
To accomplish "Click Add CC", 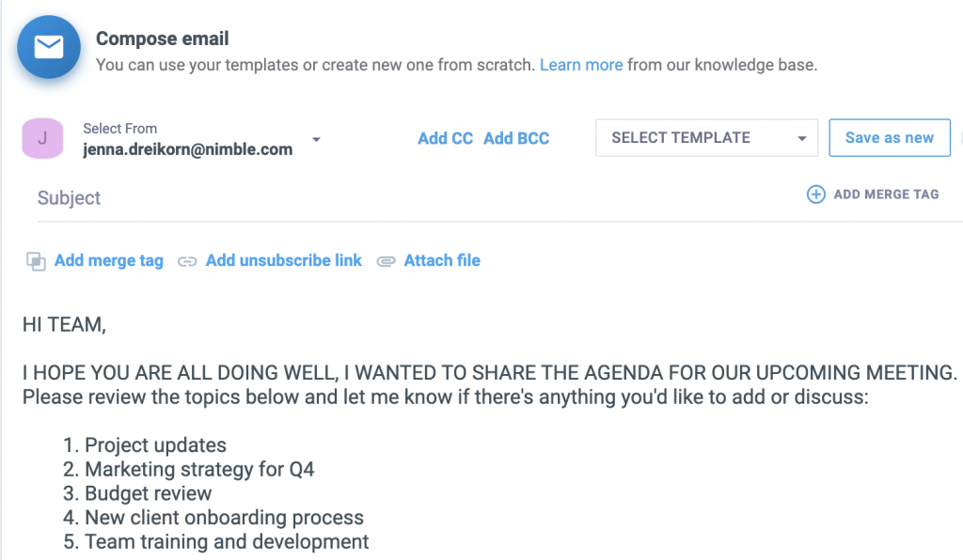I will (x=445, y=138).
